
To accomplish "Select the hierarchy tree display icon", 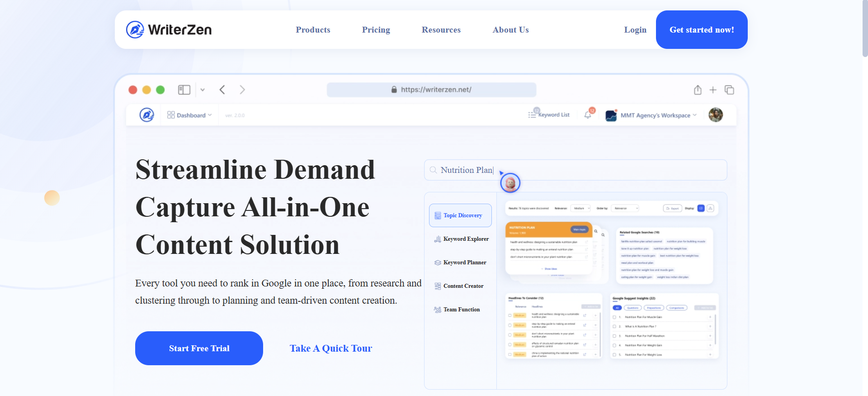I will point(710,208).
